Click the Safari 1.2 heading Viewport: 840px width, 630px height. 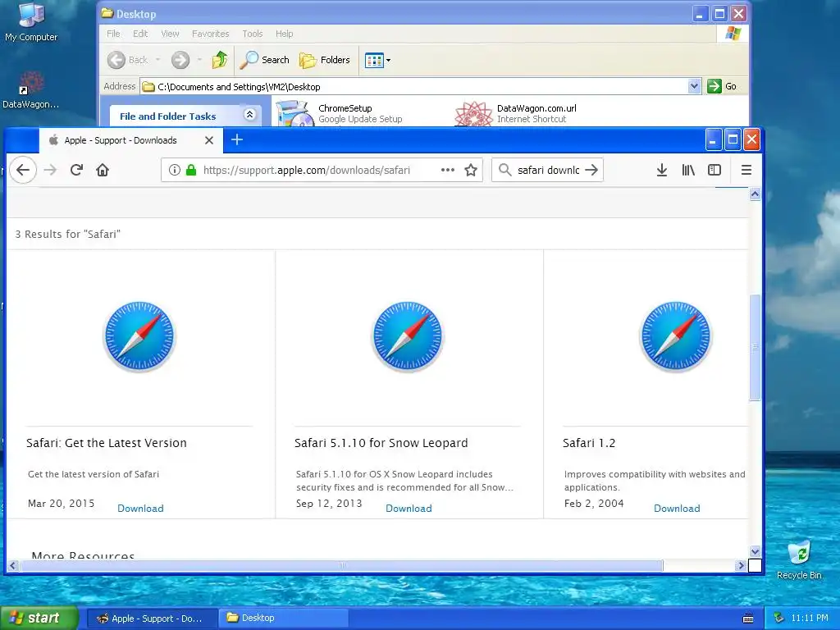tap(589, 443)
